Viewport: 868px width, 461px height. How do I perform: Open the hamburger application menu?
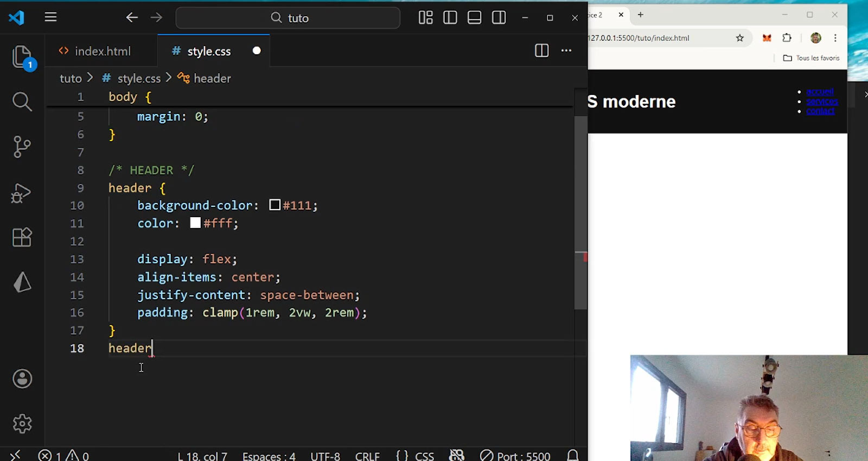pos(50,17)
